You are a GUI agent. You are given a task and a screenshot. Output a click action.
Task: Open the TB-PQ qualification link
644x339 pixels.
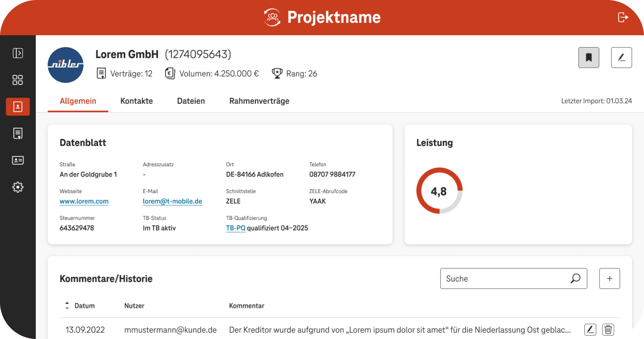tap(235, 228)
